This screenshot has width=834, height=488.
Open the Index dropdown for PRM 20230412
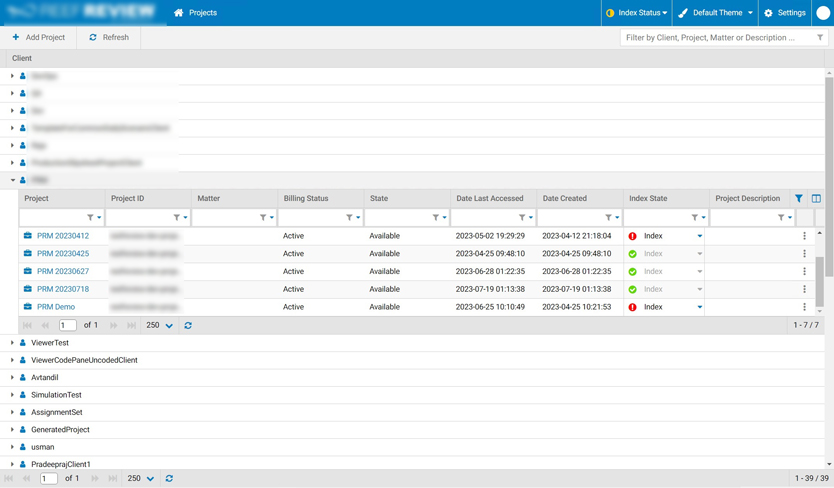click(699, 237)
